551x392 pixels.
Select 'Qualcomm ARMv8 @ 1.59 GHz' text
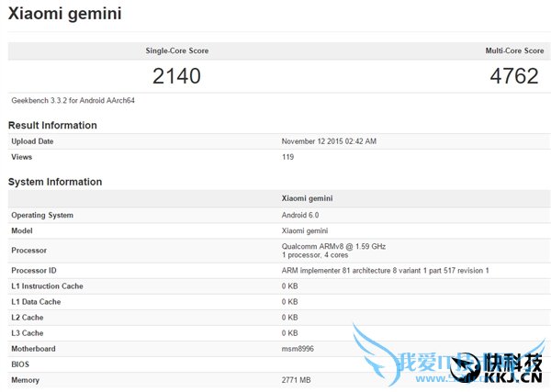point(333,246)
